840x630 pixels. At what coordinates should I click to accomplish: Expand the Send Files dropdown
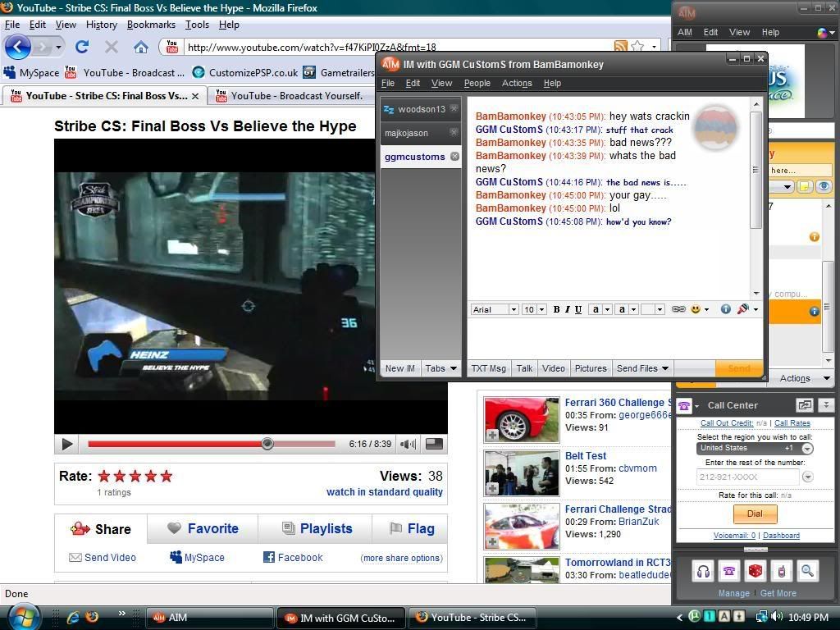point(642,368)
